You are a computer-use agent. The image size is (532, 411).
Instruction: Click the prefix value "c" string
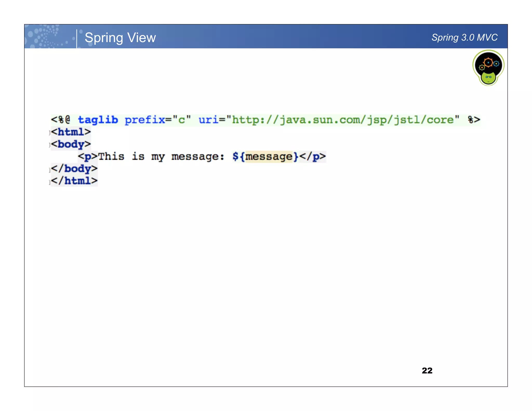182,120
